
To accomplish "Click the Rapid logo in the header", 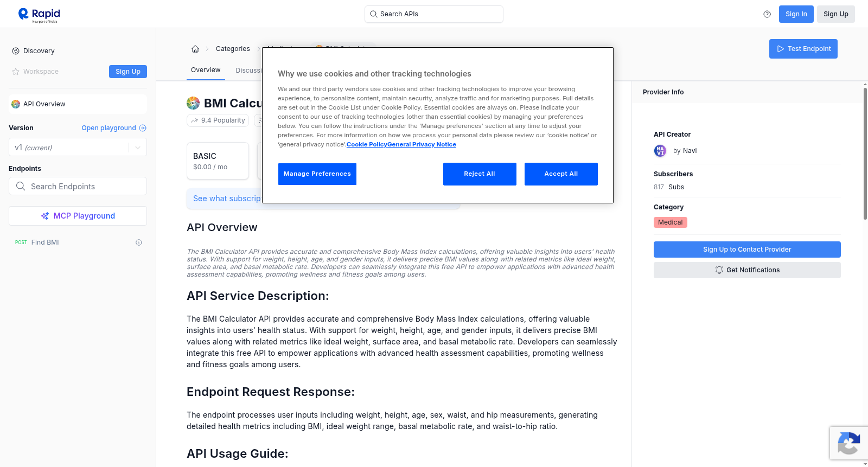I will pyautogui.click(x=39, y=15).
